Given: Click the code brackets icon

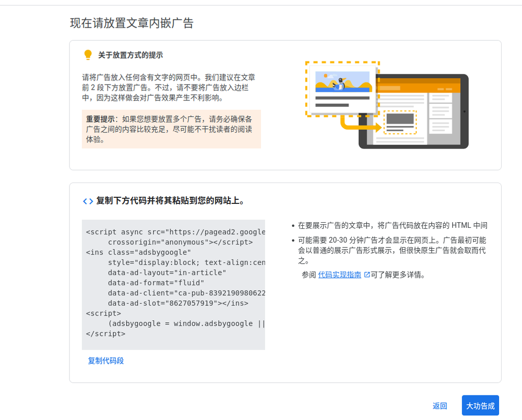Looking at the screenshot, I should pos(88,201).
